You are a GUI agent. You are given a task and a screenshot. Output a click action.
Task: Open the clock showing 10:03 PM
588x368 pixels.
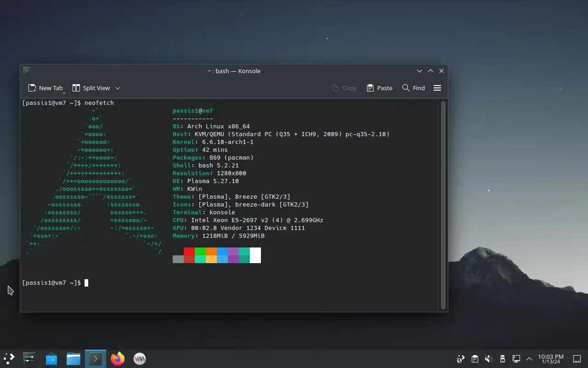click(551, 359)
